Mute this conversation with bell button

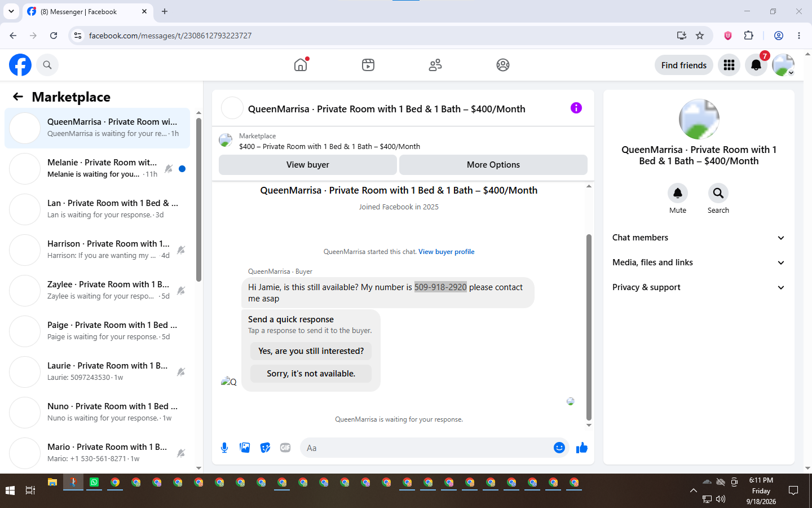coord(678,193)
